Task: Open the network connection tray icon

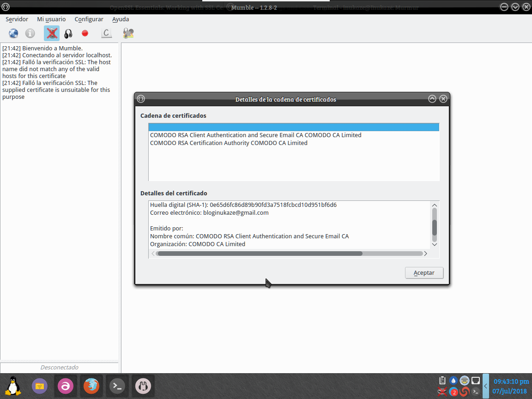Action: pos(476,381)
